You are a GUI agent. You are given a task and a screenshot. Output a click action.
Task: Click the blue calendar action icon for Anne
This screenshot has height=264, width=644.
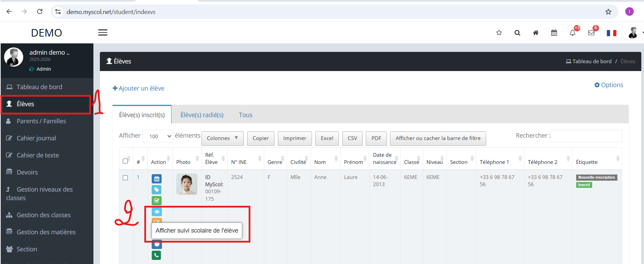pos(156,179)
